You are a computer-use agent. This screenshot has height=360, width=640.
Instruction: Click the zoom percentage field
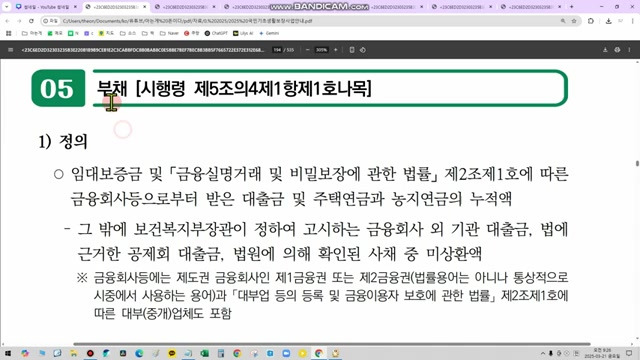point(321,50)
